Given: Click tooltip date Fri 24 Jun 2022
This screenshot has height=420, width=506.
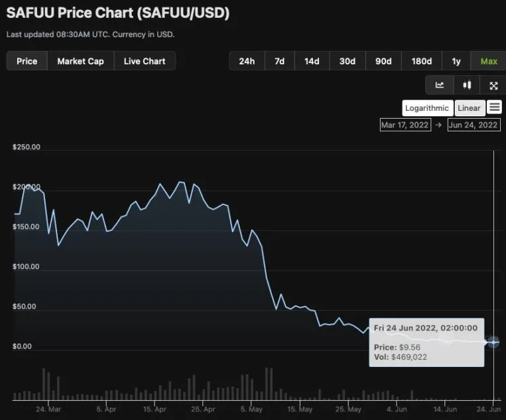Looking at the screenshot, I should [405, 328].
